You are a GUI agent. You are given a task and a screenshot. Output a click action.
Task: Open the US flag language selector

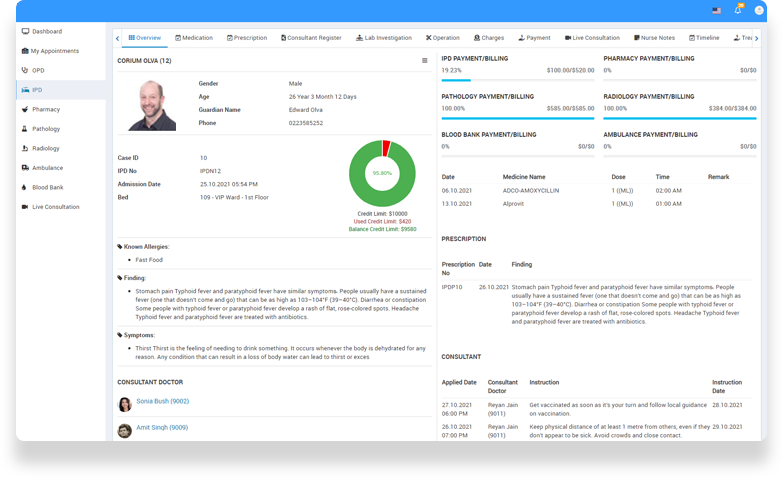[x=716, y=10]
